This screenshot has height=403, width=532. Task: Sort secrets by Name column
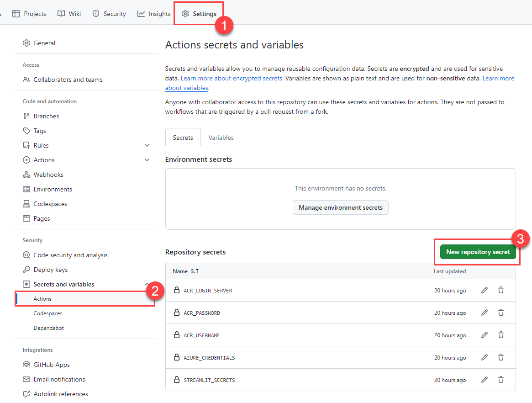(182, 271)
